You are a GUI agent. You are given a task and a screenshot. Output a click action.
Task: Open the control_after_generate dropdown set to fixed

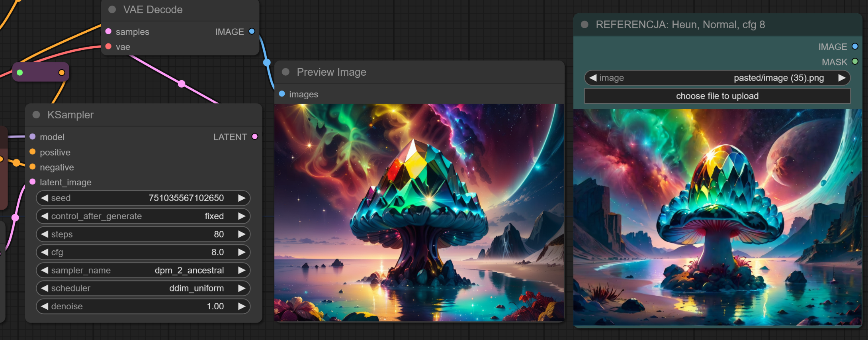point(143,216)
